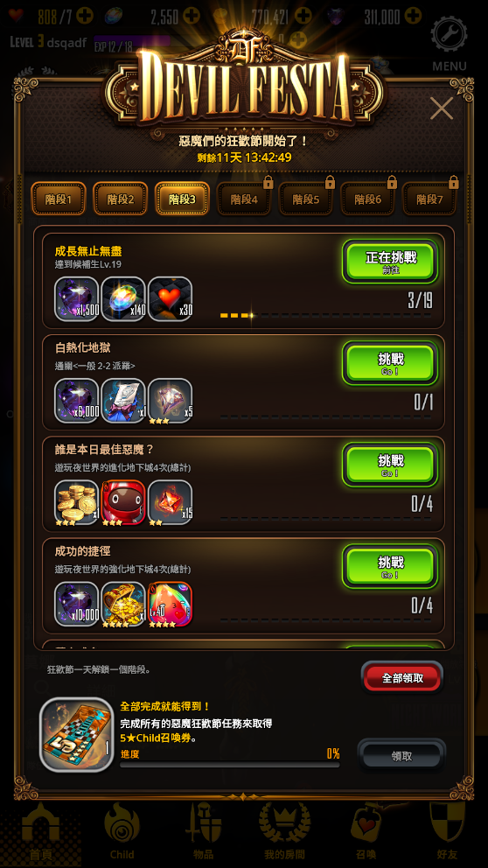Select the rainbow crystal x140 reward
Image resolution: width=488 pixels, height=868 pixels.
point(123,299)
